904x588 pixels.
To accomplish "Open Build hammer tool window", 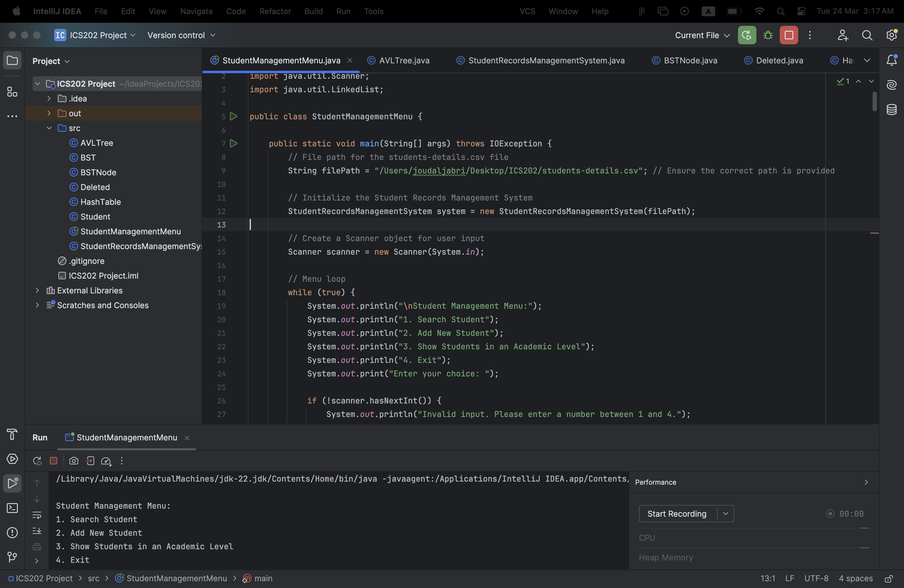I will pos(12,434).
